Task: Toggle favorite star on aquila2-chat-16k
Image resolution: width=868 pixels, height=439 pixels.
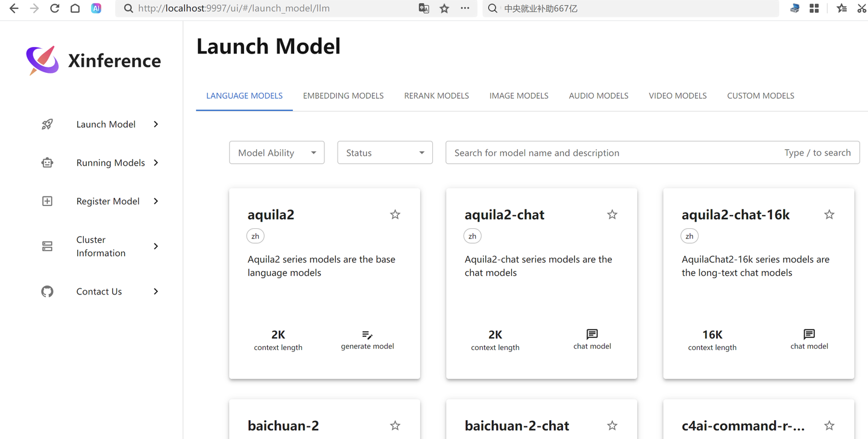Action: 829,214
